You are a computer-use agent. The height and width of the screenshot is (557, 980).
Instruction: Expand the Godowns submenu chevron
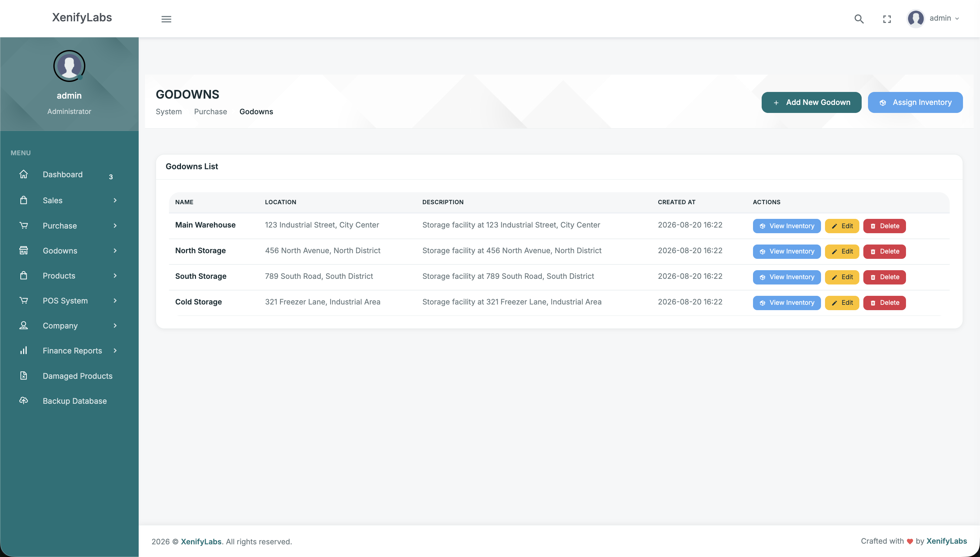click(x=115, y=251)
